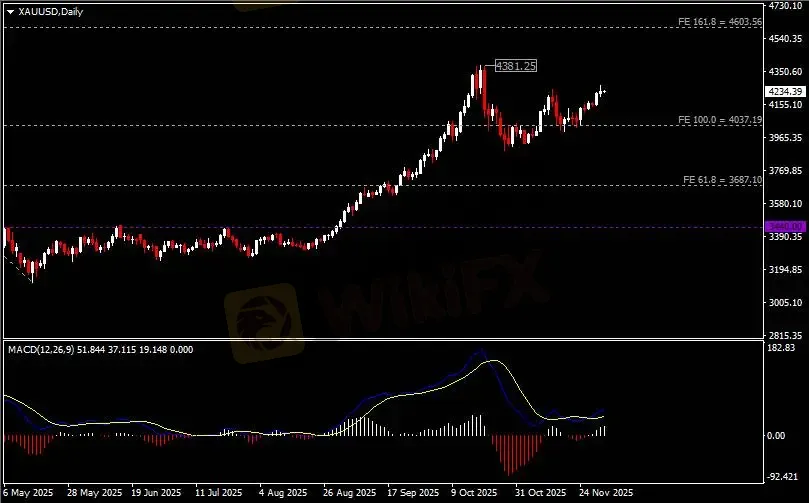Screen dimensions: 809x503
Task: Click the 4 Aug 2025 date label
Action: point(283,493)
